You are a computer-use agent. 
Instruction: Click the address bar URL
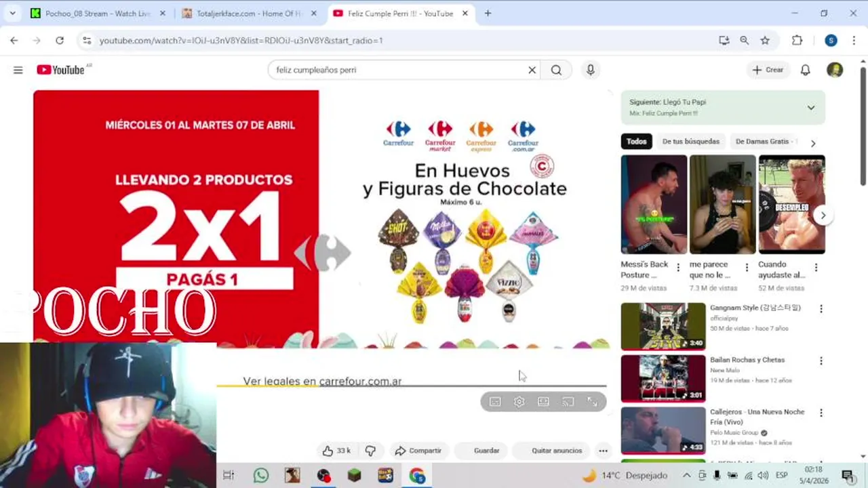point(241,41)
